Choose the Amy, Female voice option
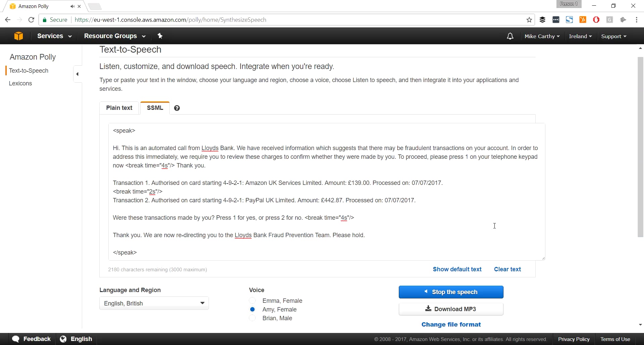 point(252,309)
